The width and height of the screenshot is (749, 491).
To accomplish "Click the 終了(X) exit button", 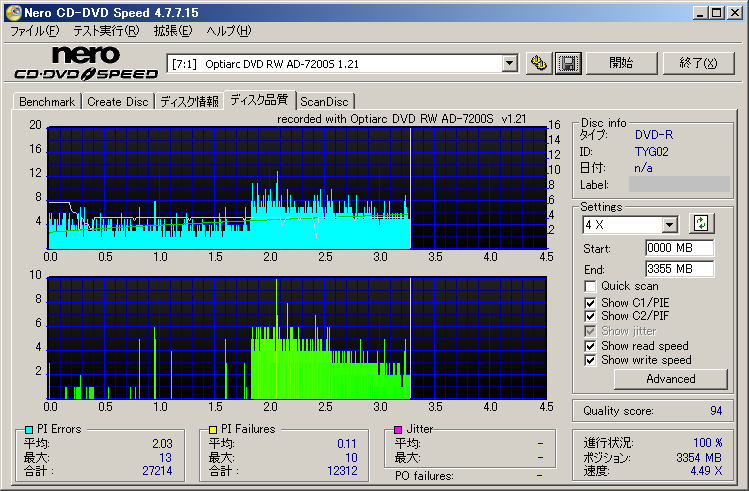I will point(698,63).
